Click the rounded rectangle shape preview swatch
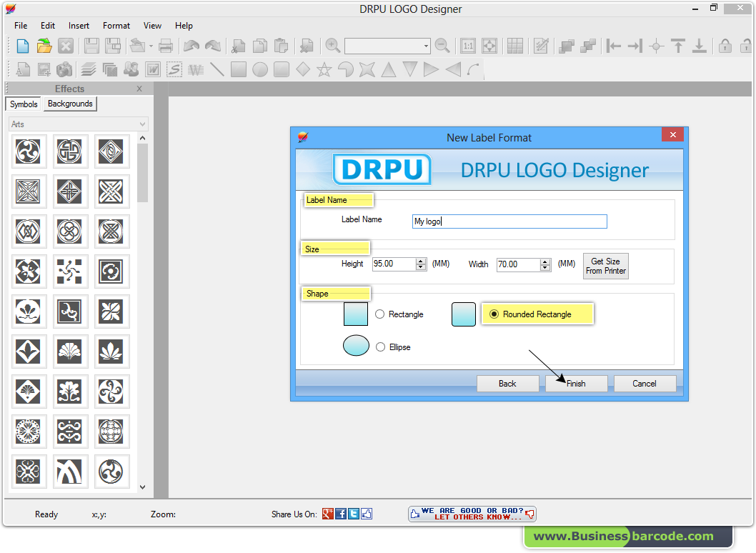Image resolution: width=756 pixels, height=553 pixels. [x=464, y=314]
